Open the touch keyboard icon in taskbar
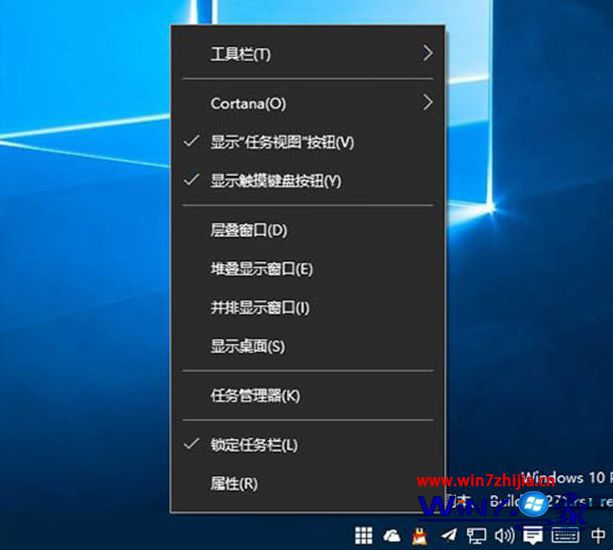 click(563, 537)
